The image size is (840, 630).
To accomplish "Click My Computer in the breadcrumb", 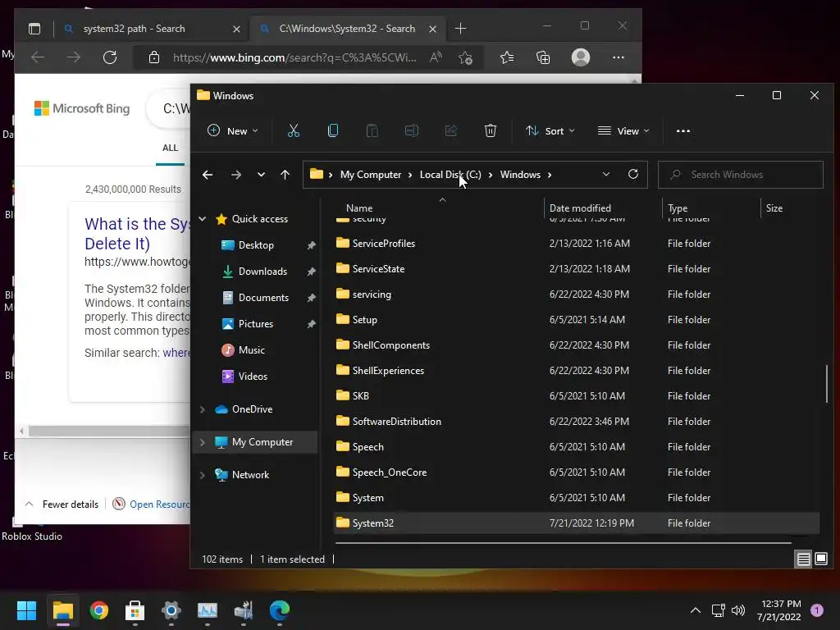I will (x=371, y=175).
